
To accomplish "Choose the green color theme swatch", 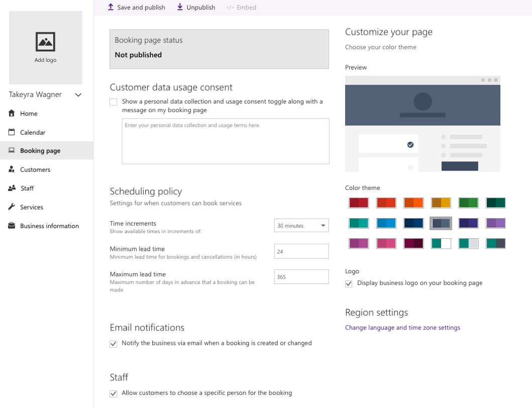I will 468,202.
